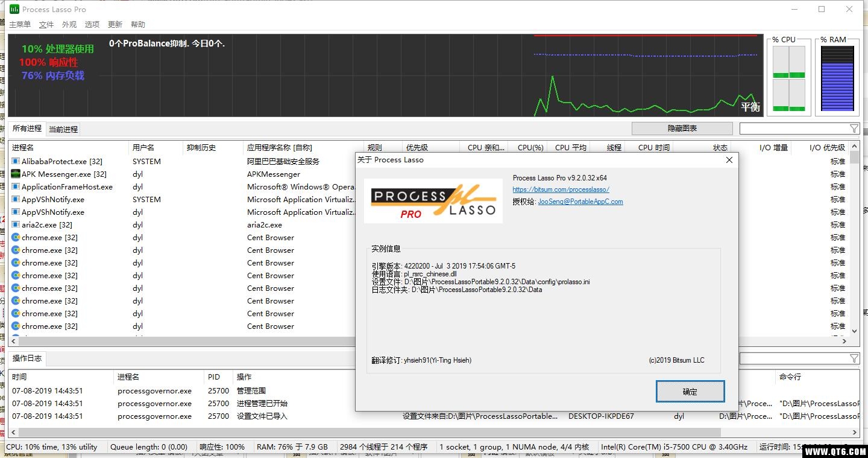Click RAM: 76% 于 7.9 GB status entry
This screenshot has width=868, height=458.
[x=292, y=447]
